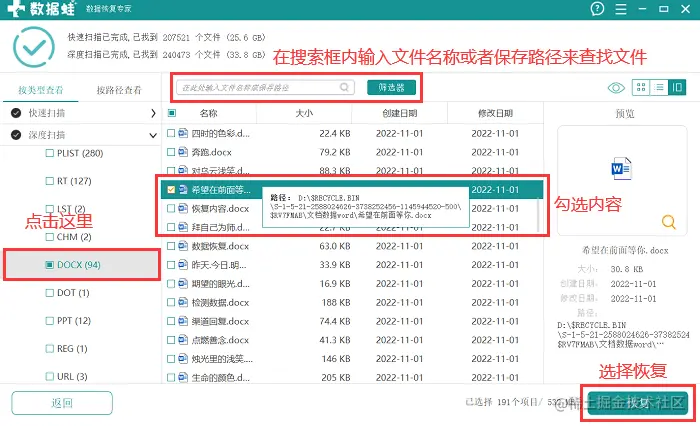The height and width of the screenshot is (426, 700).
Task: Select the 昨天.今日.明 file row
Action: (352, 265)
